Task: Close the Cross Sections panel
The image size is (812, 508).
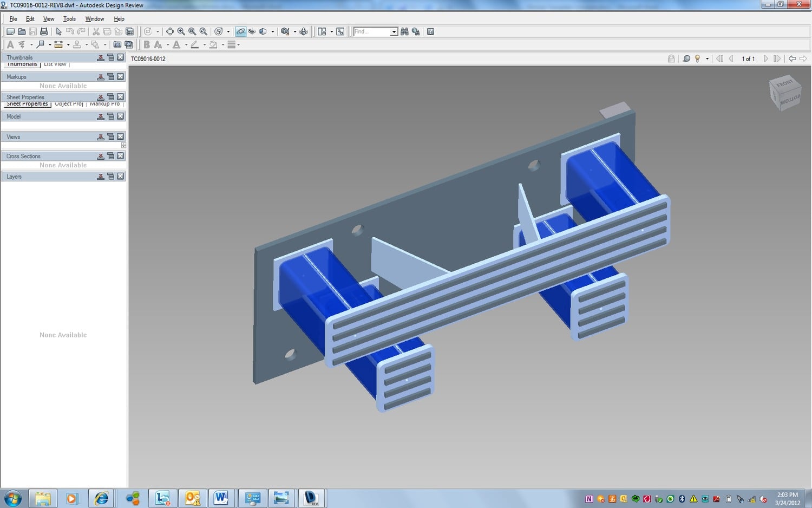Action: pyautogui.click(x=120, y=156)
